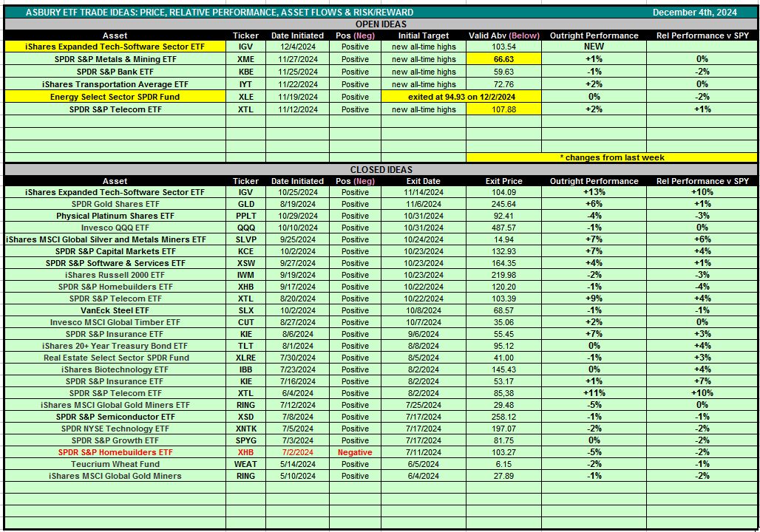Click the NEW outright performance cell
This screenshot has height=532, width=760.
coord(594,47)
